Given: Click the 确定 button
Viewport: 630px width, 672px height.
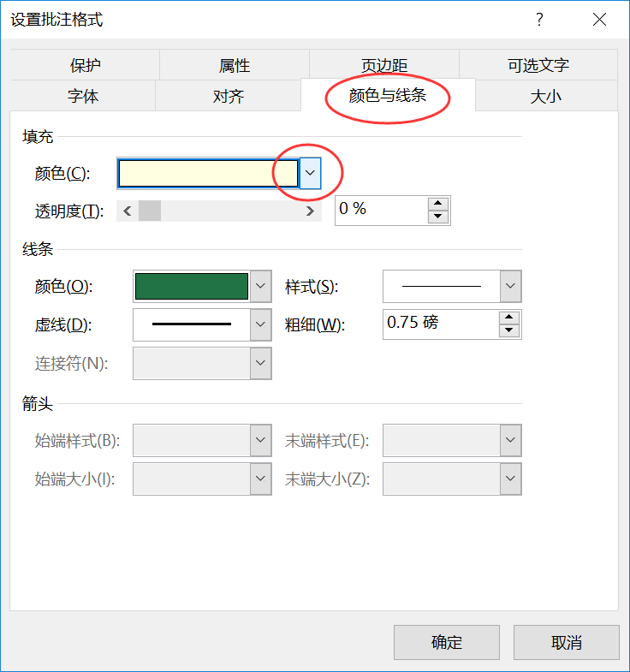Looking at the screenshot, I should [447, 642].
